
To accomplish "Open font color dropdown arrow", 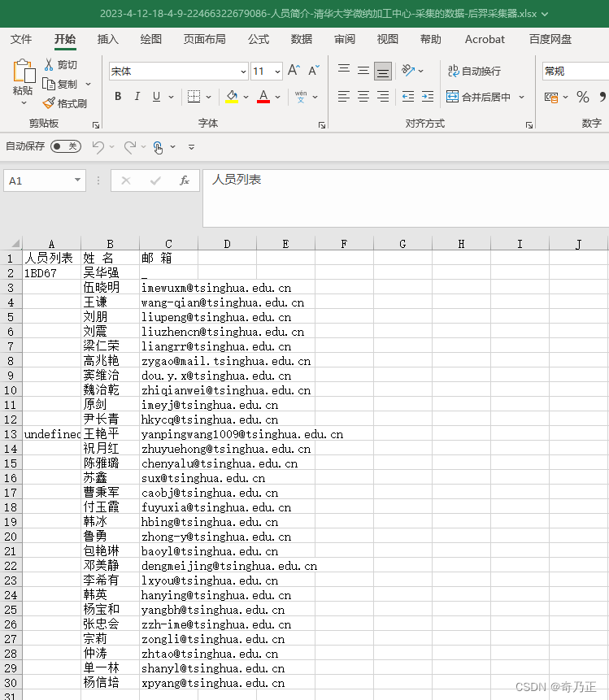I will coord(278,97).
